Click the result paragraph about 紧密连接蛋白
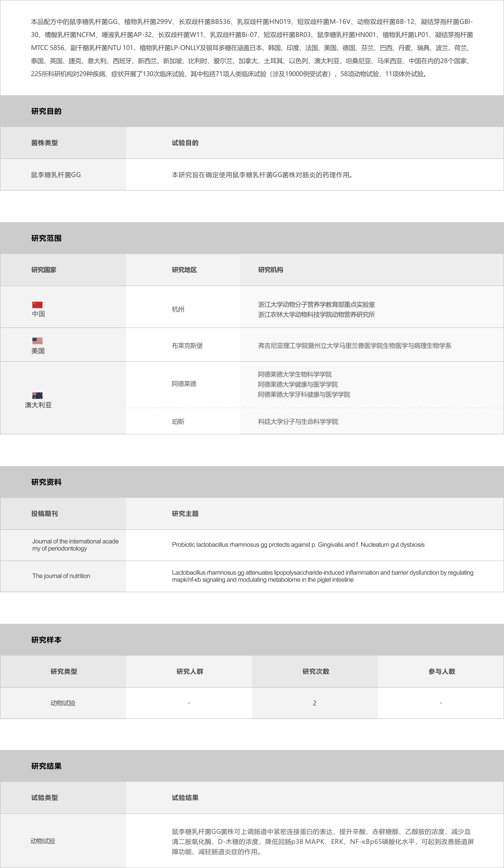 [323, 842]
